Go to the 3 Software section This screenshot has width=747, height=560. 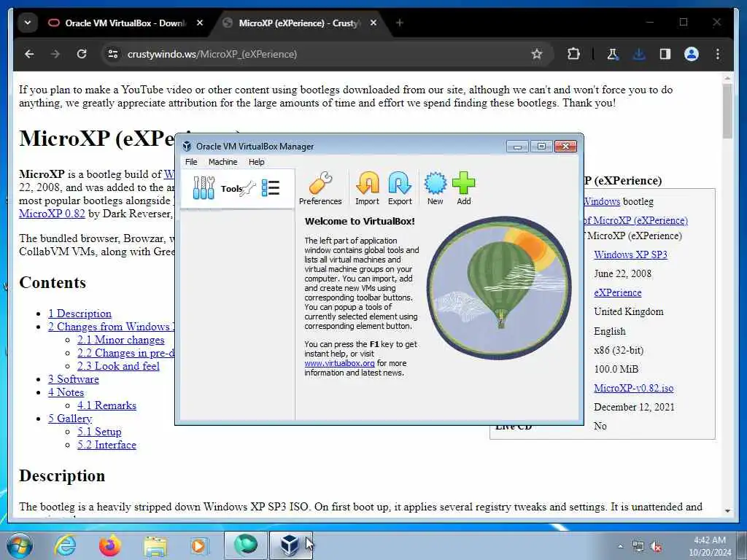coord(74,379)
